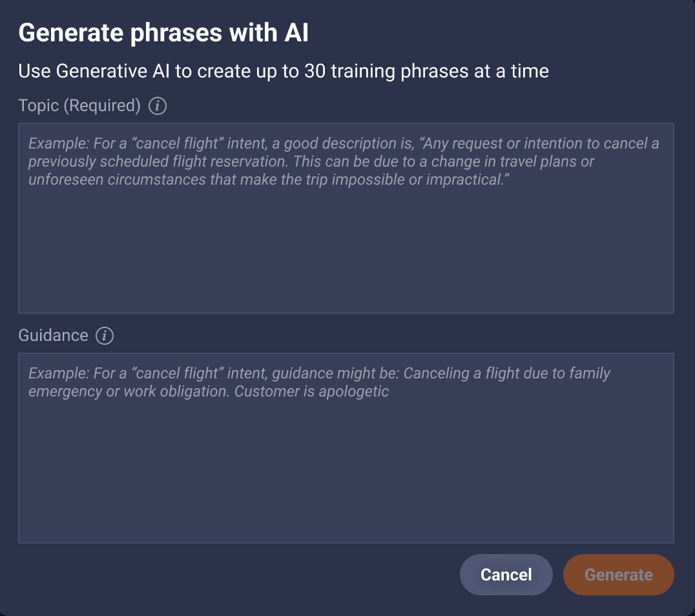Click the "Guidance" field label
Screen dimensions: 695x616
click(53, 336)
